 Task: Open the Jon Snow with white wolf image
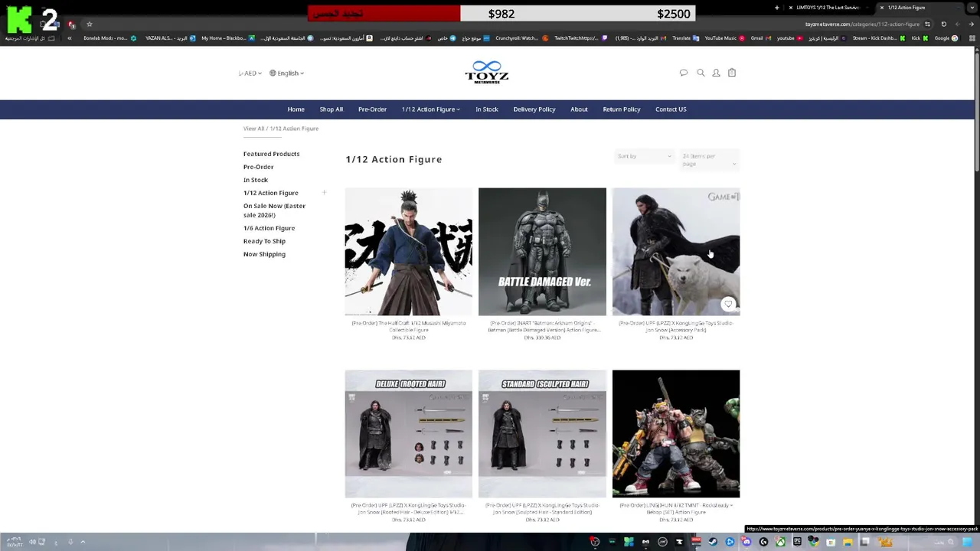coord(676,252)
